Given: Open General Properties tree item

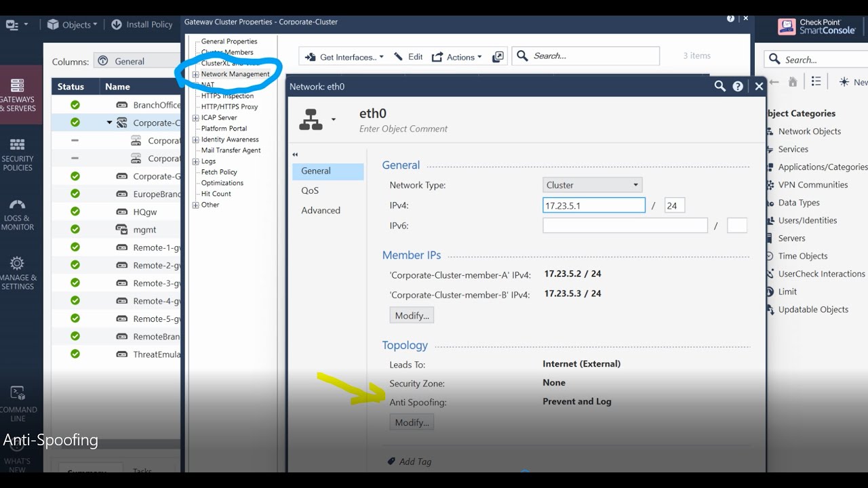Looking at the screenshot, I should coord(229,41).
